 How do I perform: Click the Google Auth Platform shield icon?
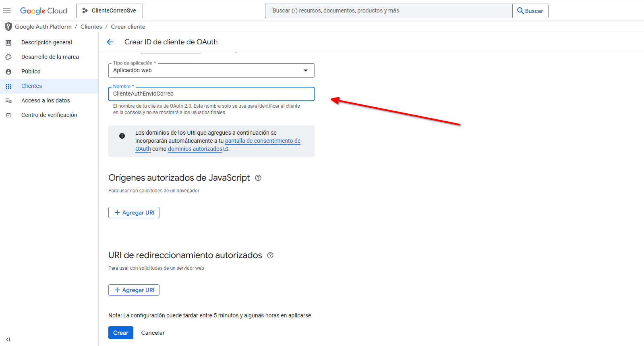pos(8,27)
